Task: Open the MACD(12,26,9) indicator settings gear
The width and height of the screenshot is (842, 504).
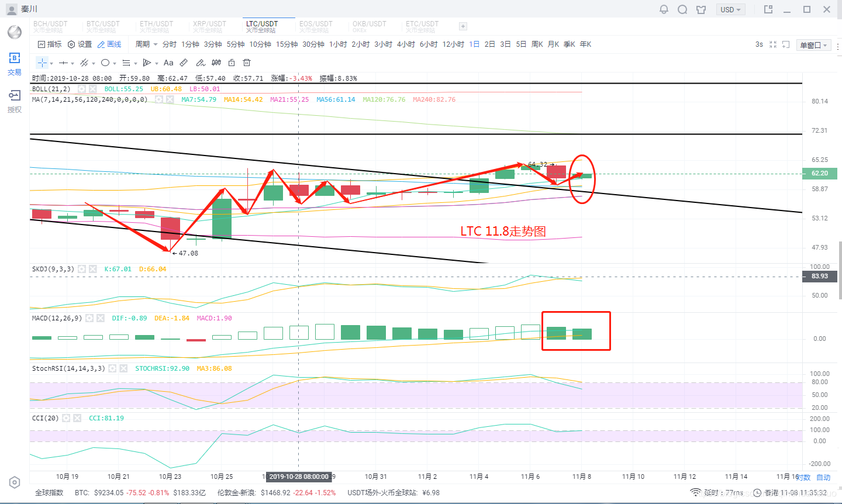Action: pyautogui.click(x=89, y=318)
